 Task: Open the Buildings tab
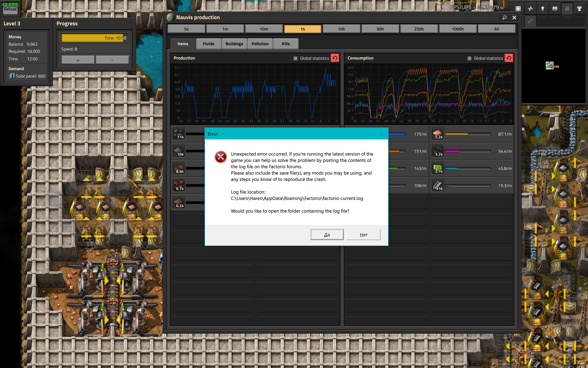tap(234, 44)
